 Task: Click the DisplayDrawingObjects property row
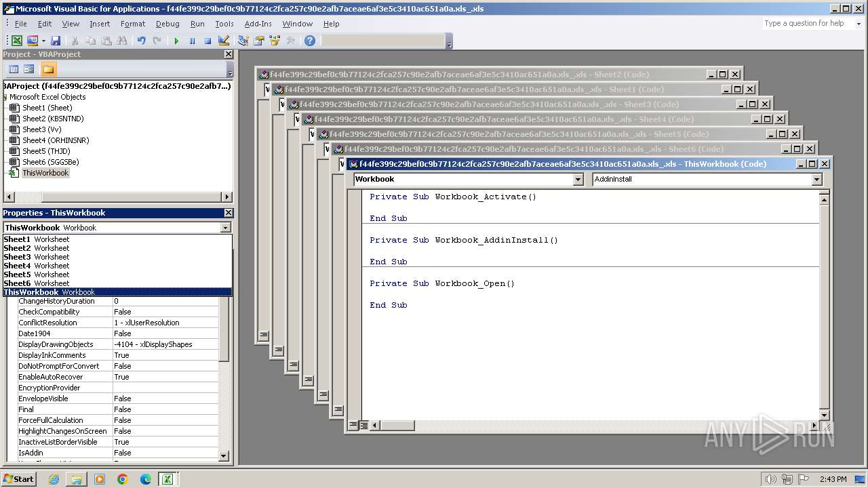point(118,344)
